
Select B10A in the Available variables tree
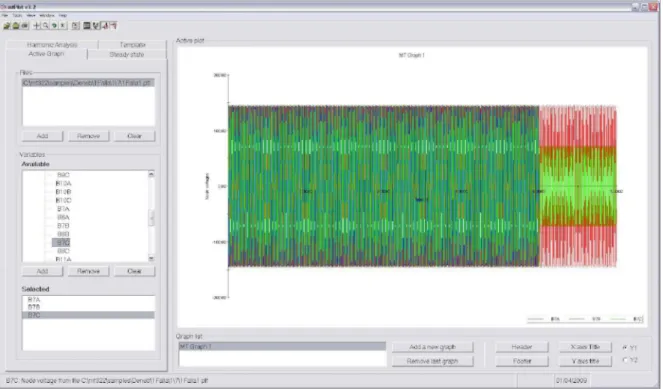[63, 184]
